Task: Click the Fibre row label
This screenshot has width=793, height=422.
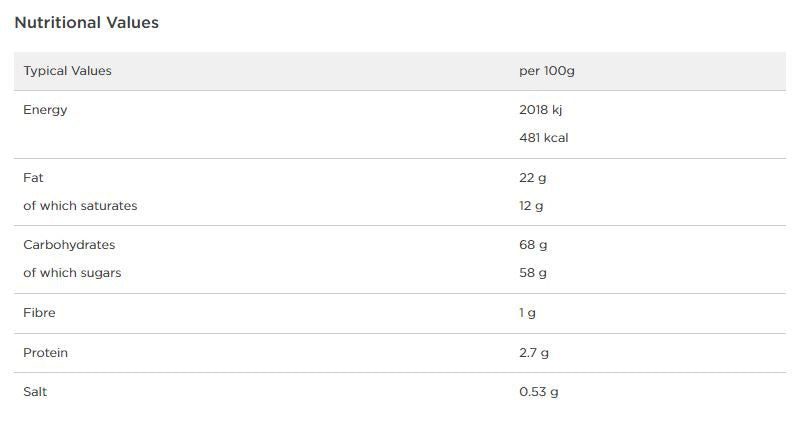Action: tap(39, 313)
